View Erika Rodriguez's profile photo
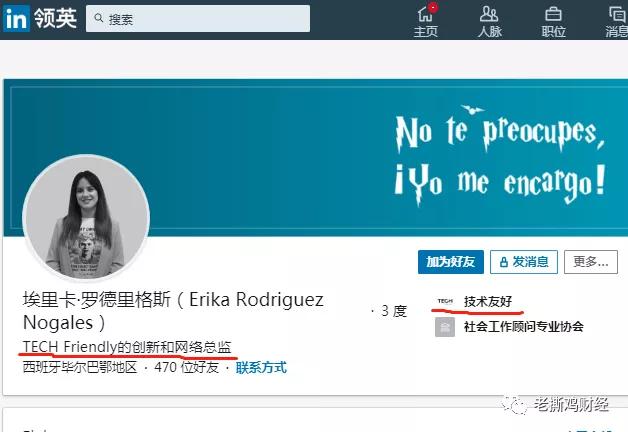 tap(86, 218)
